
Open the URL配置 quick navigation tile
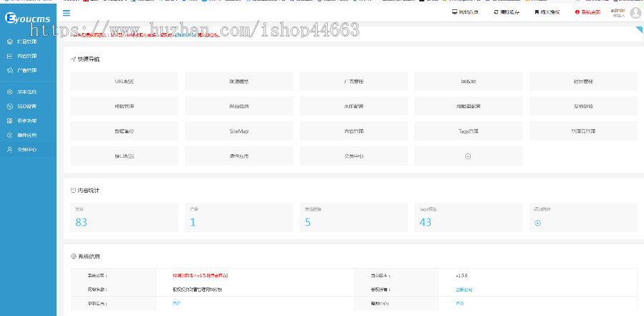click(124, 81)
